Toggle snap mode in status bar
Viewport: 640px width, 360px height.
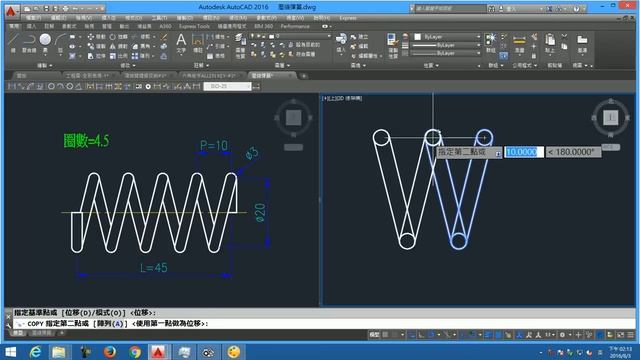tap(394, 335)
